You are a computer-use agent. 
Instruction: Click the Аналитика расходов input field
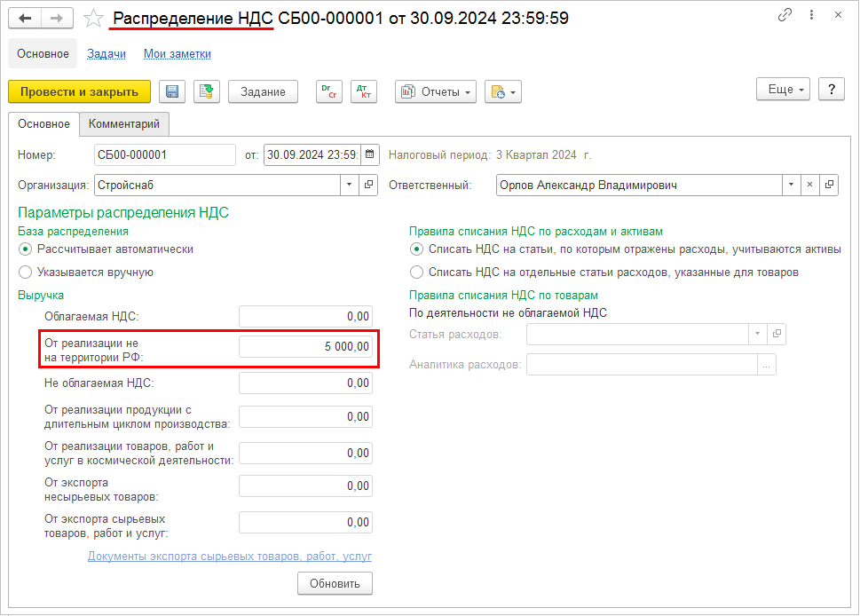pyautogui.click(x=642, y=365)
